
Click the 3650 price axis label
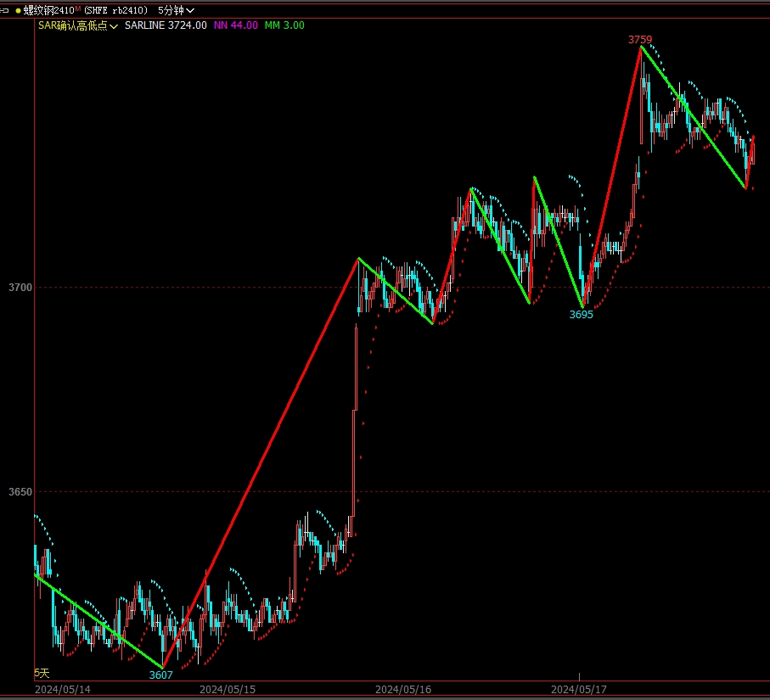pyautogui.click(x=20, y=492)
